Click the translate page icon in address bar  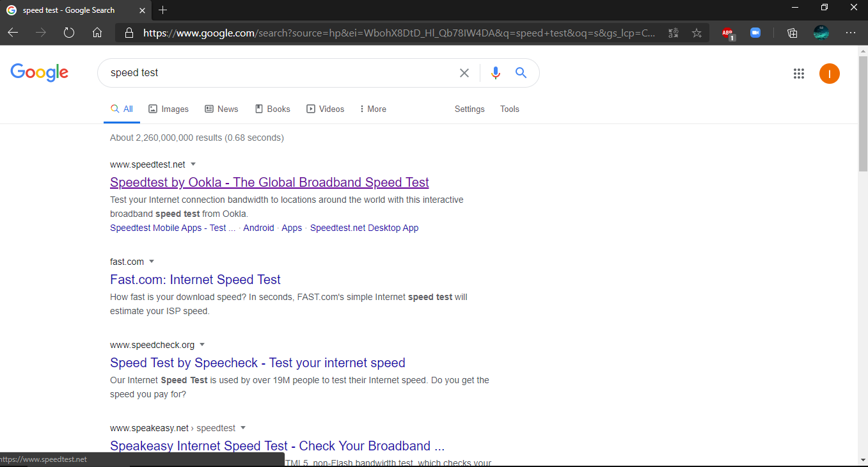click(x=673, y=33)
